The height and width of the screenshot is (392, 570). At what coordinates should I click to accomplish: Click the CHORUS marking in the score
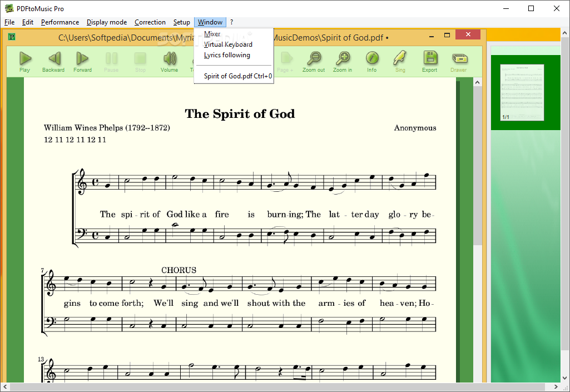(179, 270)
